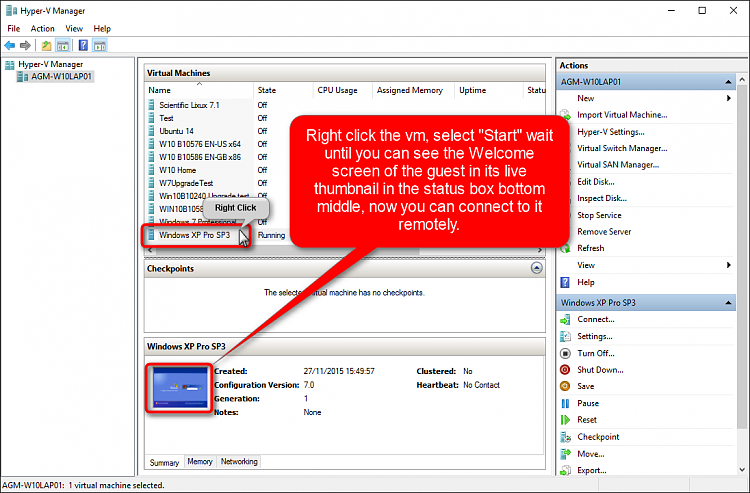Click the Edit Disk... action
This screenshot has width=750, height=493.
pos(596,182)
